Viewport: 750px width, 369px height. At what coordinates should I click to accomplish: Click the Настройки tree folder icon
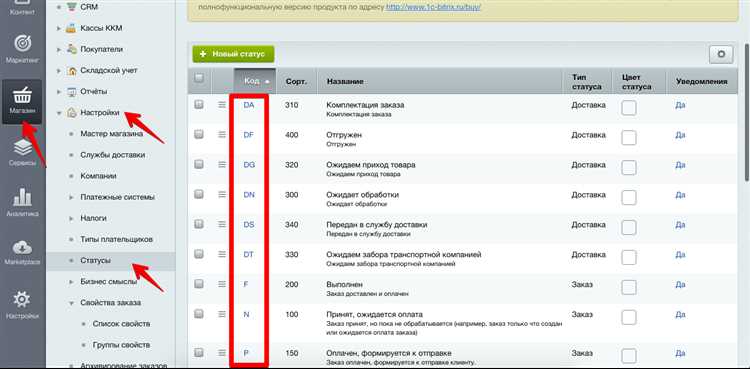(71, 112)
